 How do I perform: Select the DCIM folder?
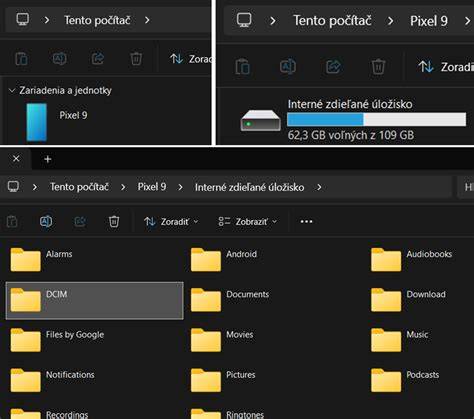click(x=95, y=301)
